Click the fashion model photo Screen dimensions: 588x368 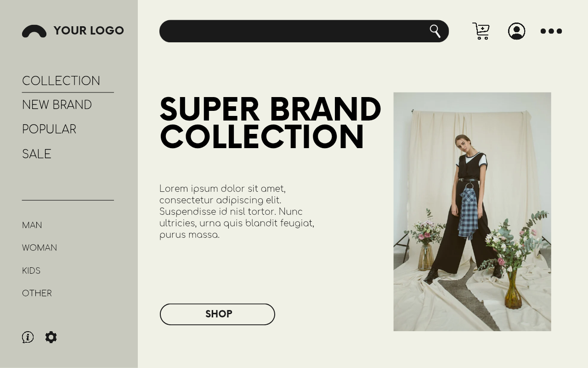[472, 212]
